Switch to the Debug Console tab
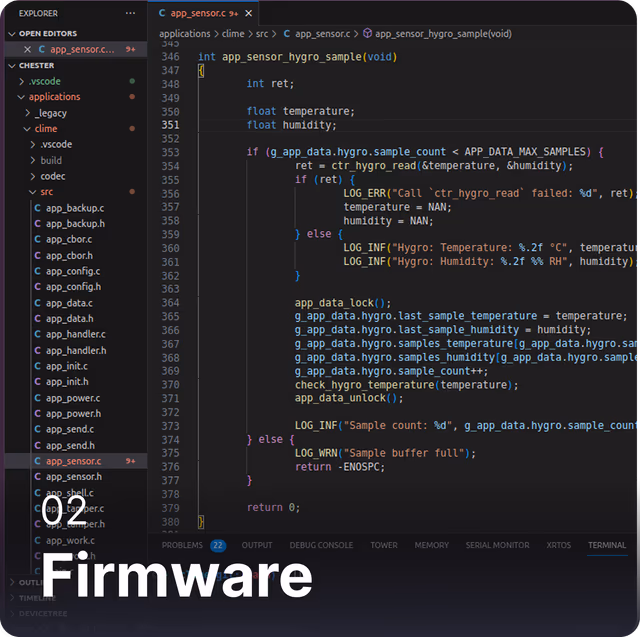Screen dimensions: 640x637 pos(321,545)
